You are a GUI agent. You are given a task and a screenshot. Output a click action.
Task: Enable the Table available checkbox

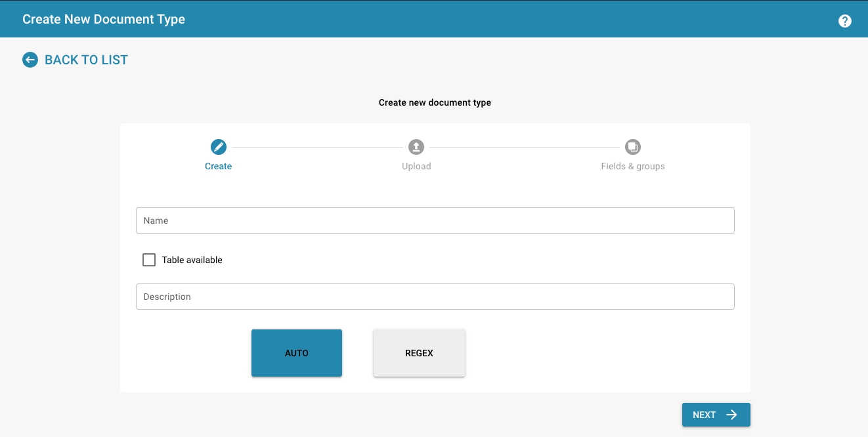tap(149, 260)
